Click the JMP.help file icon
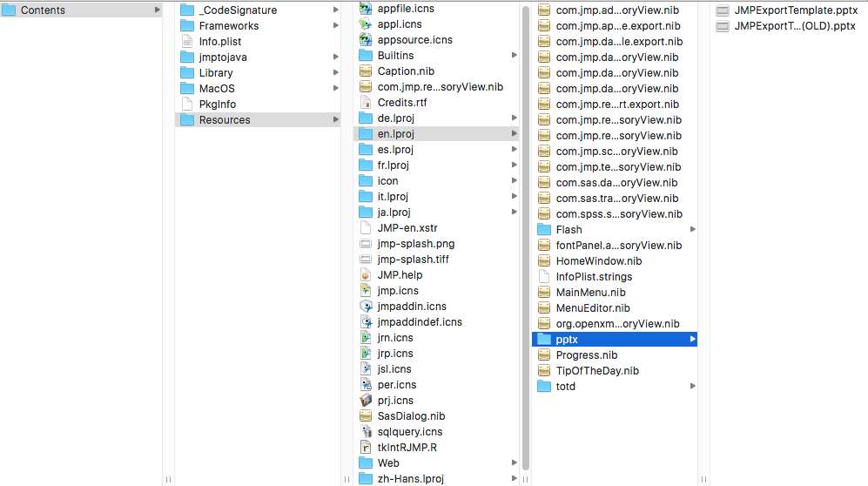 [x=366, y=274]
